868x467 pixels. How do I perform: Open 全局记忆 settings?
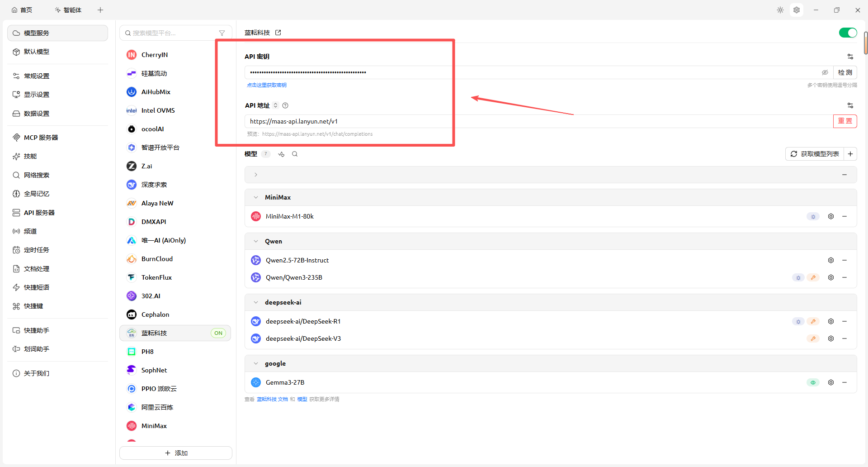(58, 194)
